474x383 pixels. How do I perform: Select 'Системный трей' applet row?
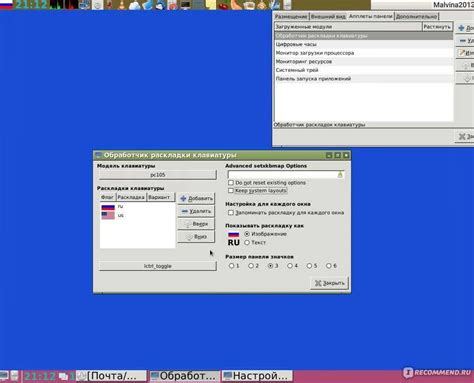[x=364, y=70]
